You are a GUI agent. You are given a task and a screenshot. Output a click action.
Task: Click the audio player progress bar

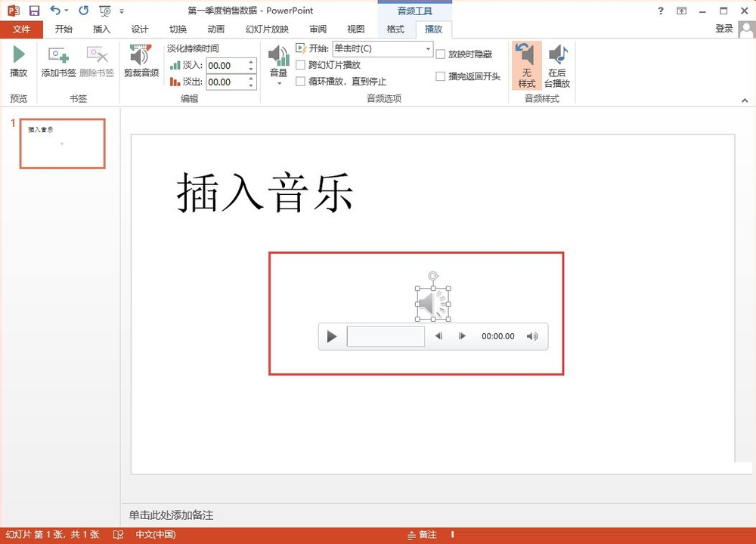coord(386,336)
